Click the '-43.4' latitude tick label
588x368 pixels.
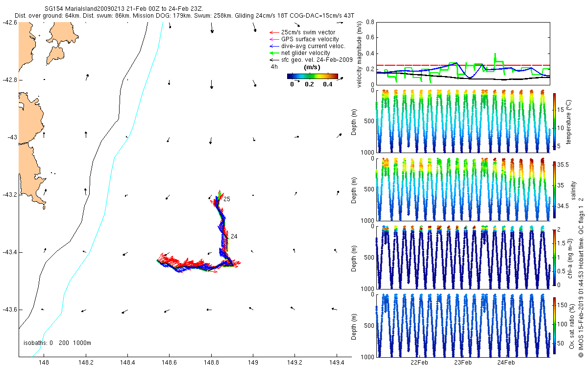(9, 252)
